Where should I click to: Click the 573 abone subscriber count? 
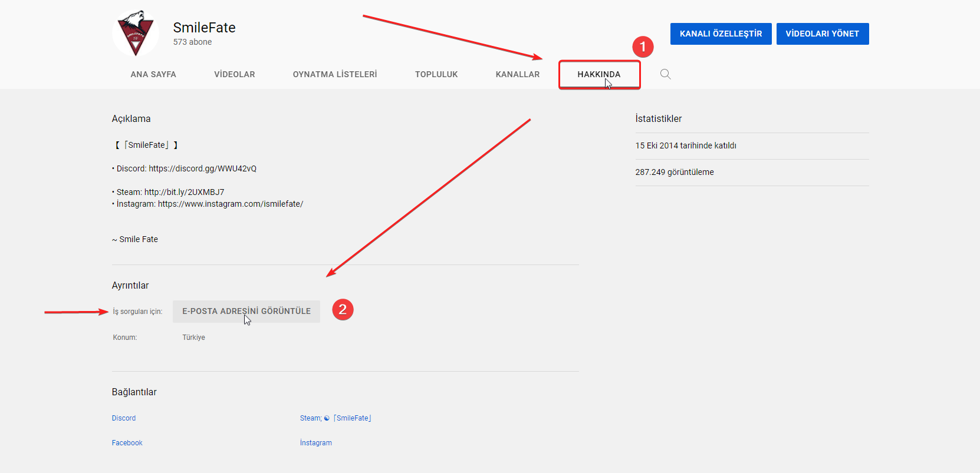coord(192,42)
